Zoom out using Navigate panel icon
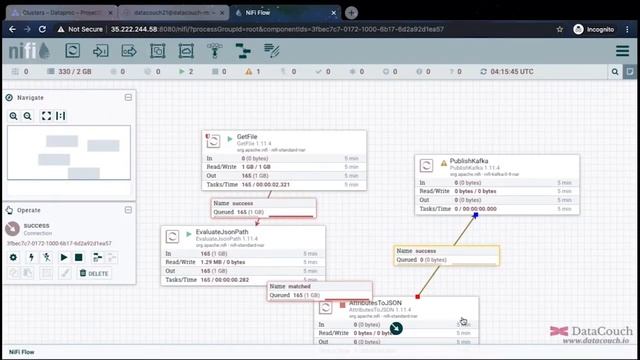This screenshot has width=640, height=360. [x=27, y=116]
